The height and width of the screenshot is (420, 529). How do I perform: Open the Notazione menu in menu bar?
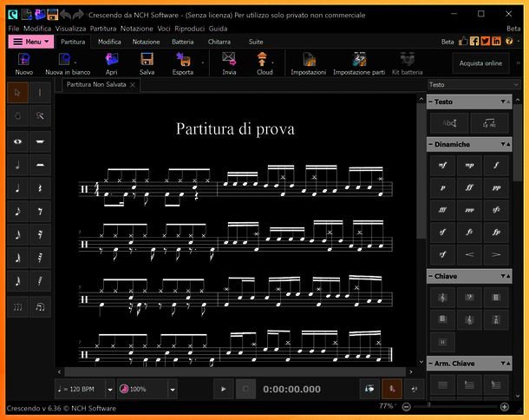(137, 29)
